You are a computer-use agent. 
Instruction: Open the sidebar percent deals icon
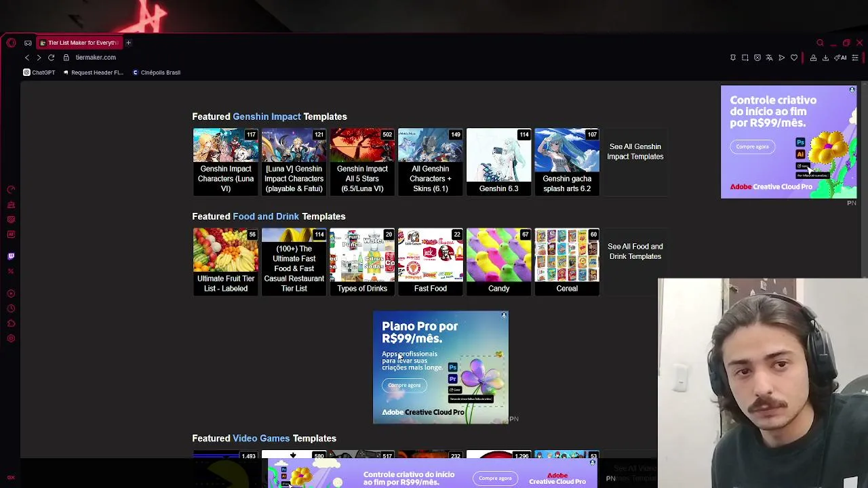point(11,271)
